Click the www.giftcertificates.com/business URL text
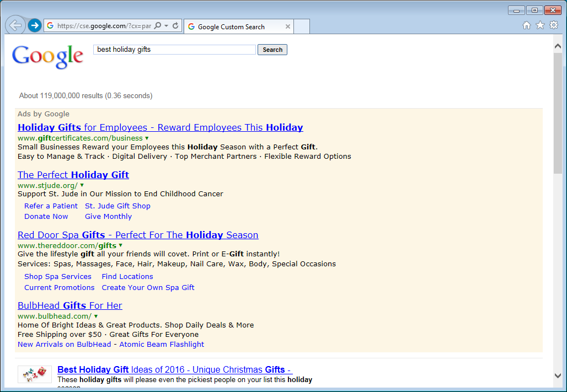567x392 pixels. pos(81,138)
